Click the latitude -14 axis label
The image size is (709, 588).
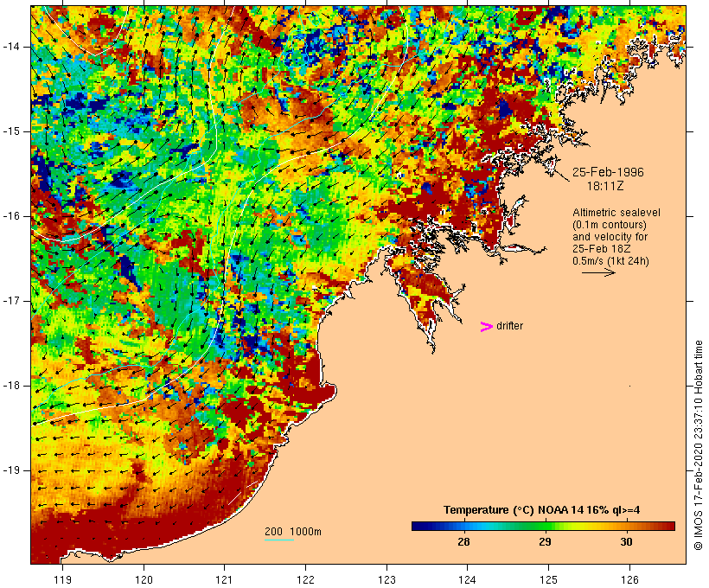[x=11, y=47]
